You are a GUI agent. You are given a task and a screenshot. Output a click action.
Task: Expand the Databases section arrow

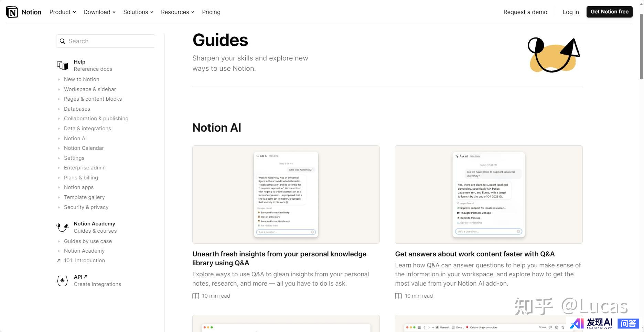pos(59,109)
